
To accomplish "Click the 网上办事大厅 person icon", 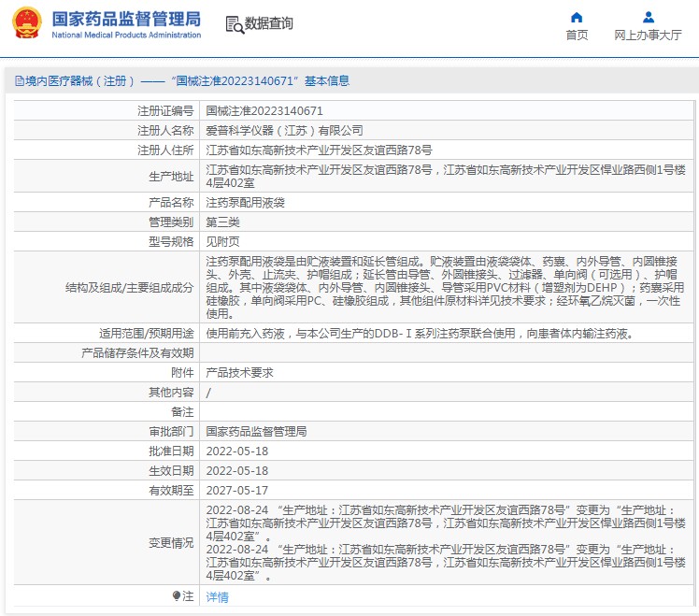I will (x=648, y=17).
